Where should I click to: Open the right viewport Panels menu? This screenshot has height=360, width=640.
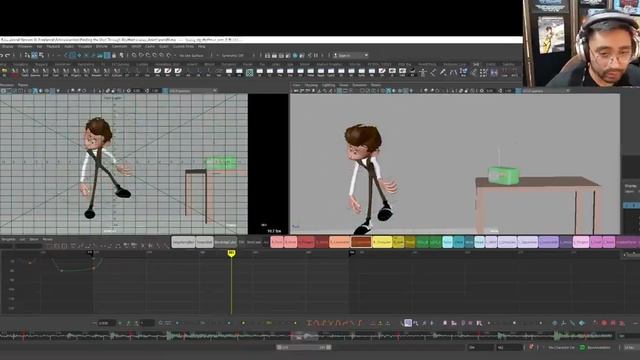click(x=376, y=85)
